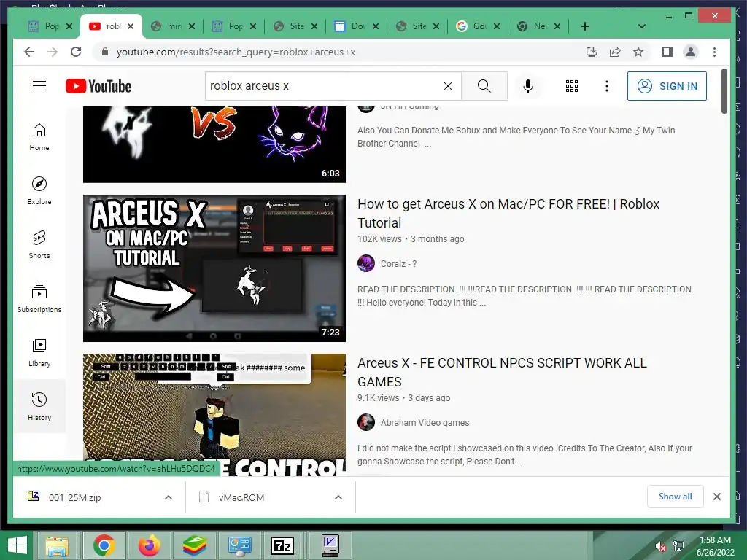The height and width of the screenshot is (560, 747).
Task: Open YouTube hamburger guide menu
Action: coord(39,86)
